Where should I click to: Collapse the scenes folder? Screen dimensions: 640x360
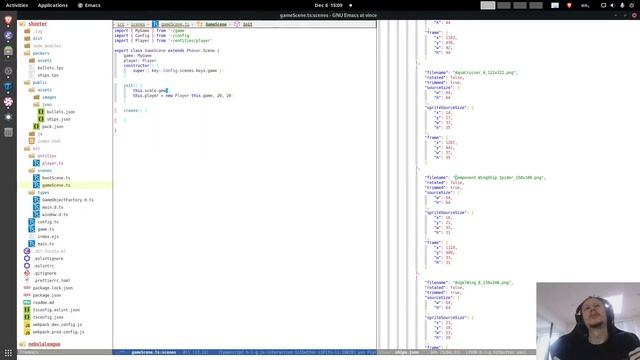coord(32,171)
